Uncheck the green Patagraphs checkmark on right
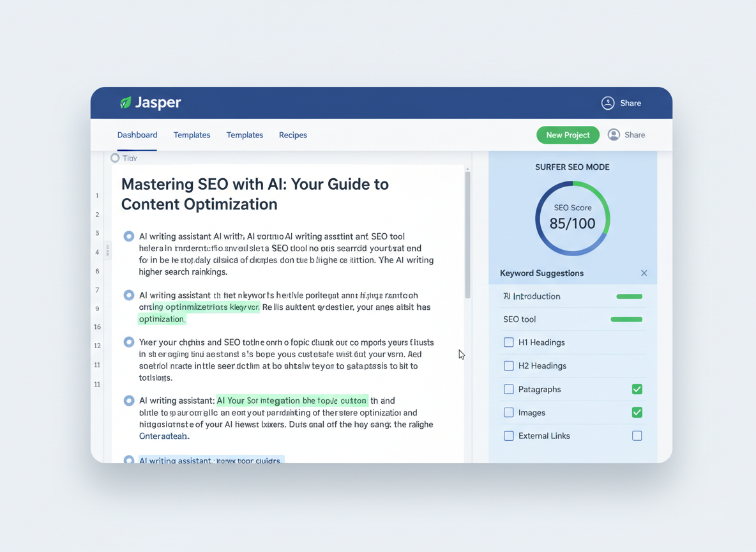Image resolution: width=756 pixels, height=552 pixels. (x=637, y=389)
